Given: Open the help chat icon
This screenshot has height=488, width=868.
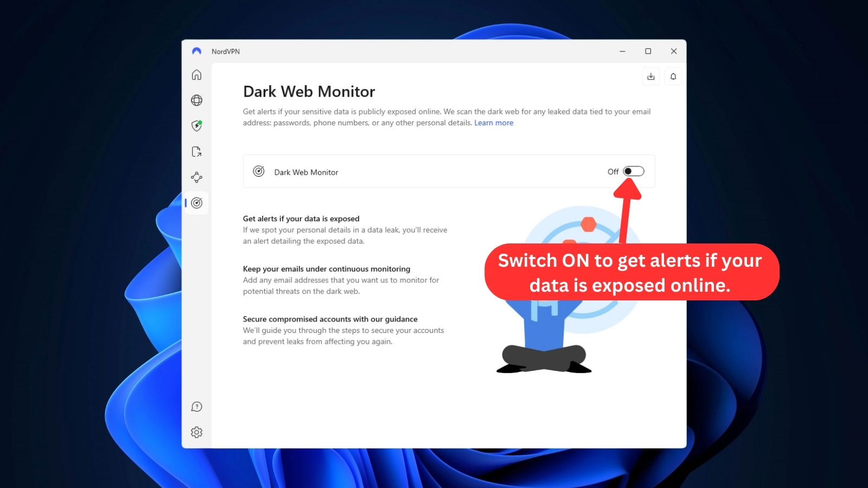Looking at the screenshot, I should (x=196, y=407).
